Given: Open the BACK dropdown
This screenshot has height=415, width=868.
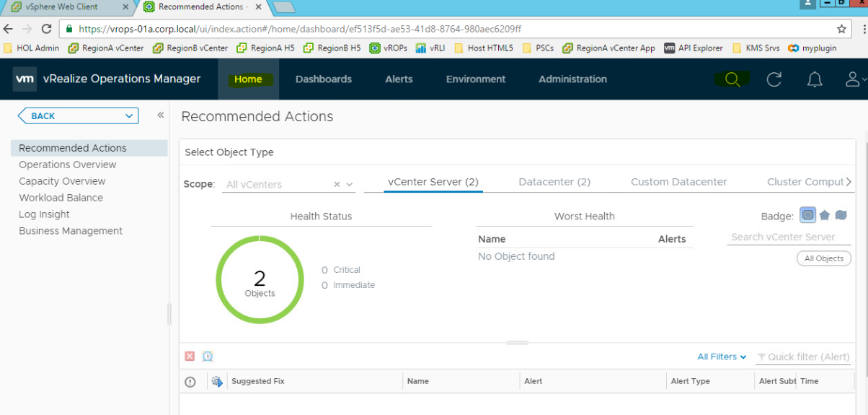Looking at the screenshot, I should click(x=78, y=115).
